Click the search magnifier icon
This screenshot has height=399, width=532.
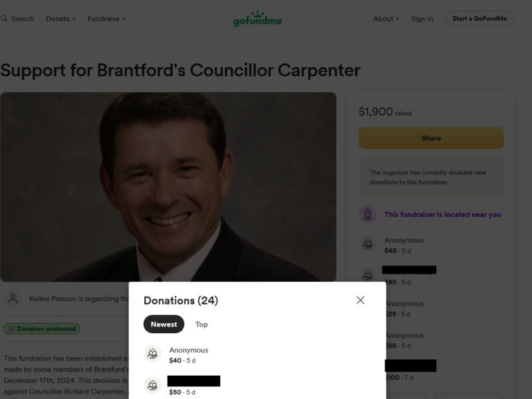(x=4, y=19)
